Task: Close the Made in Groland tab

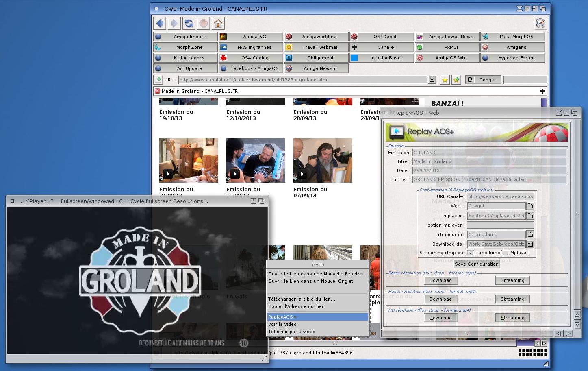Action: (158, 91)
